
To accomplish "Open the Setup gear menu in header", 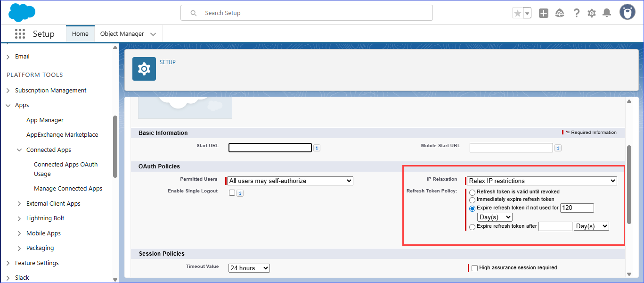I will (x=592, y=13).
